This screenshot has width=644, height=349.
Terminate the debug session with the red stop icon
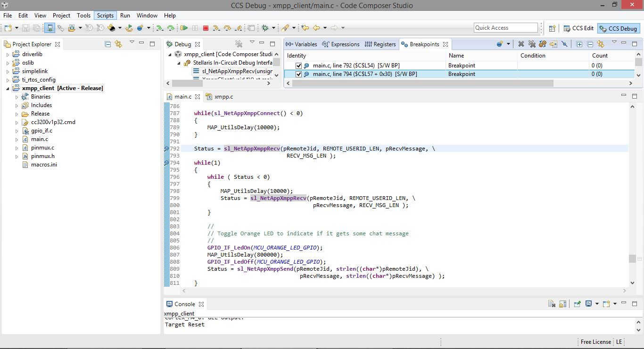point(206,28)
